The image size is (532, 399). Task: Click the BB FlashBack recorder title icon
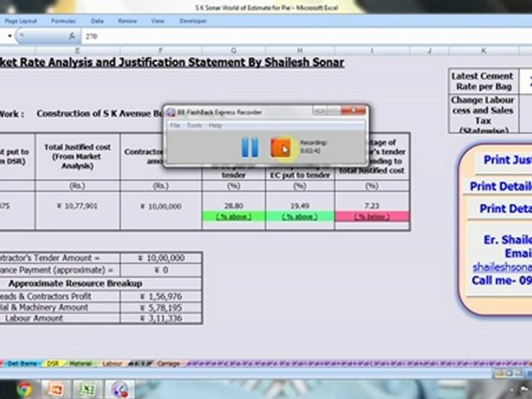[172, 112]
